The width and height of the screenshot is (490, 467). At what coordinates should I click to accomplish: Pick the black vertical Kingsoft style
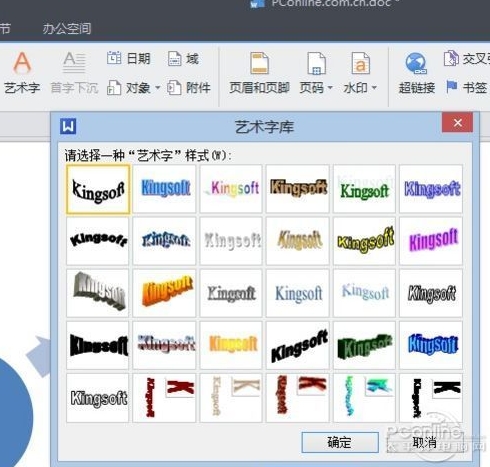click(x=431, y=398)
